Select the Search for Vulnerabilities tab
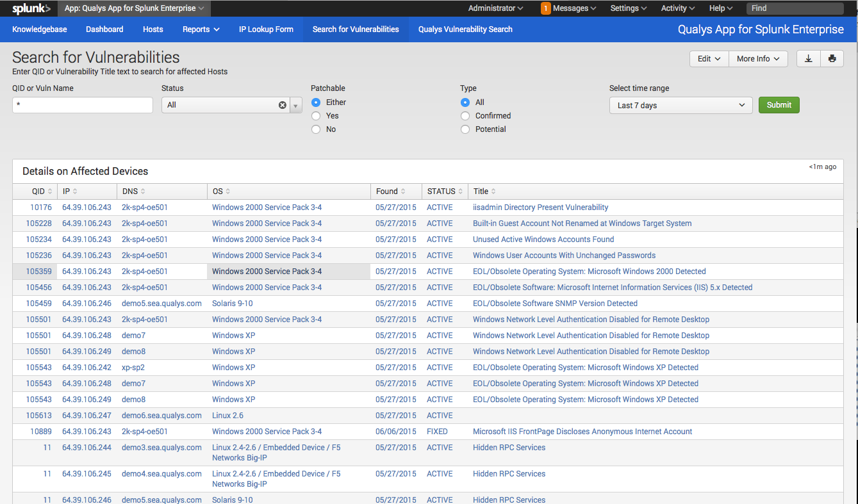The image size is (858, 504). pyautogui.click(x=356, y=29)
